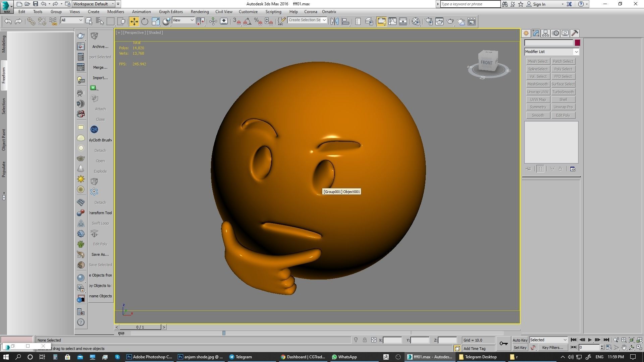Toggle the Selection Lock padlock icon
This screenshot has width=644, height=362.
pos(365,340)
